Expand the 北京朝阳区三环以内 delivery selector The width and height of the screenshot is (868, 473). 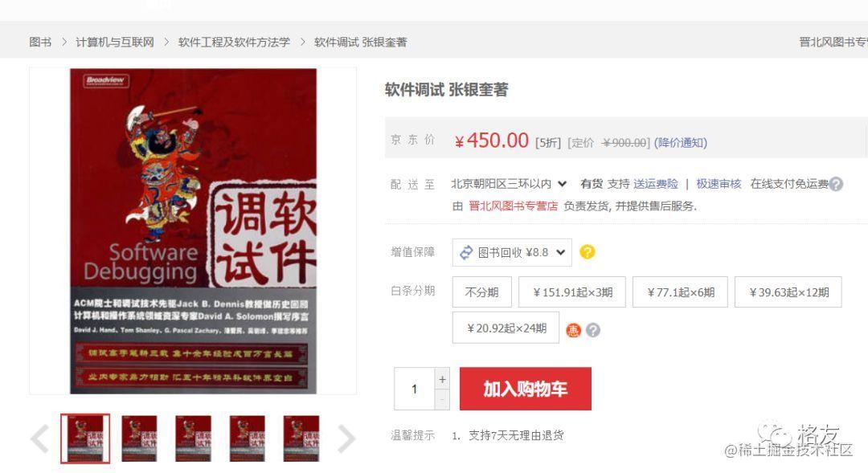click(509, 184)
